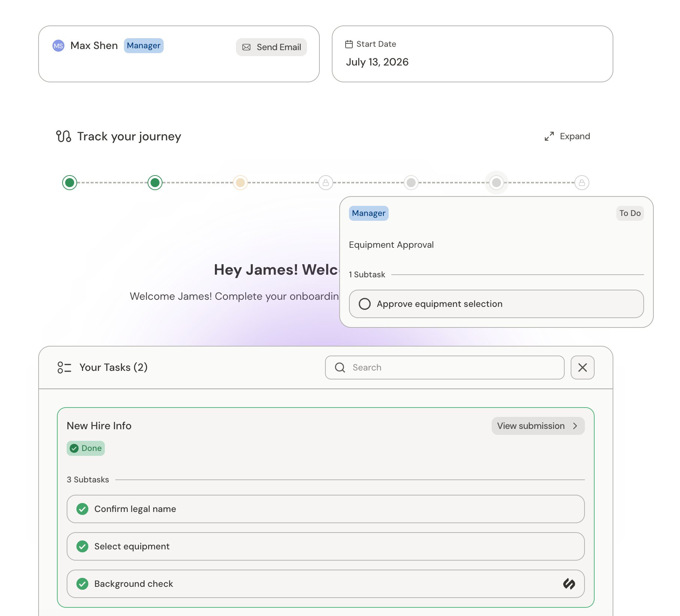
Task: Click the To Do status badge
Action: coord(630,213)
